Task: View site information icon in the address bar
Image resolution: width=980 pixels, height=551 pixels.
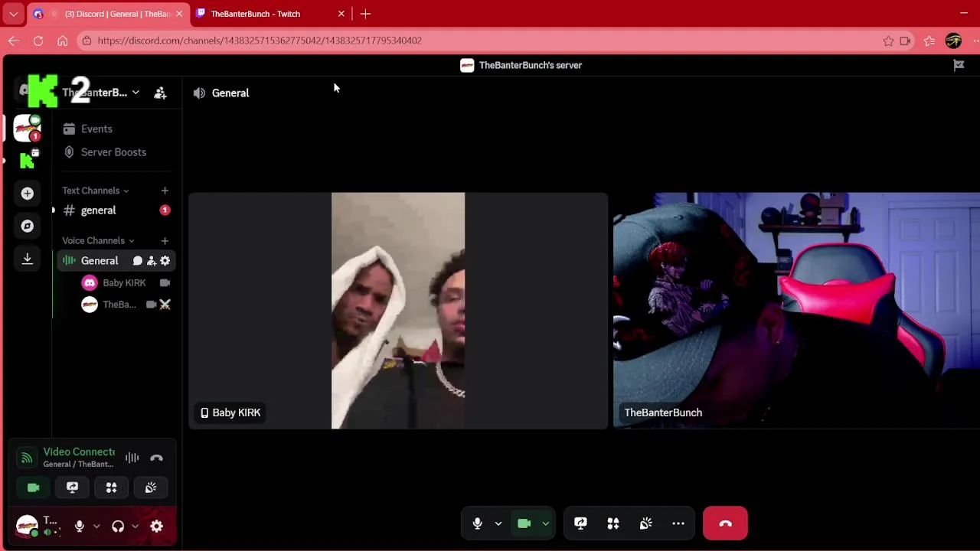Action: click(87, 41)
